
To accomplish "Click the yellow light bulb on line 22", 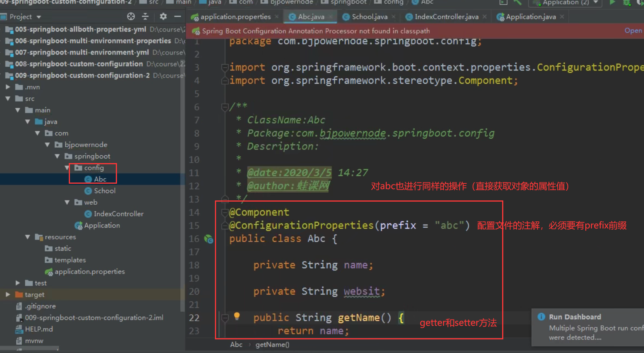I will coord(237,316).
